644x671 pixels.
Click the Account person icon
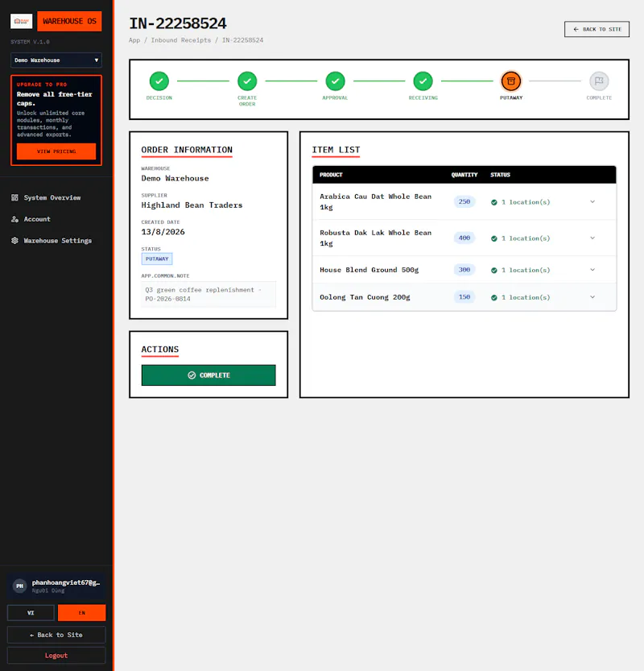[x=15, y=219]
